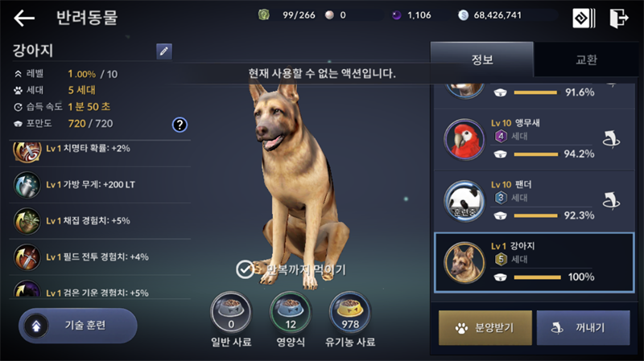Tap the pencil icon to rename 강아지

coord(164,51)
